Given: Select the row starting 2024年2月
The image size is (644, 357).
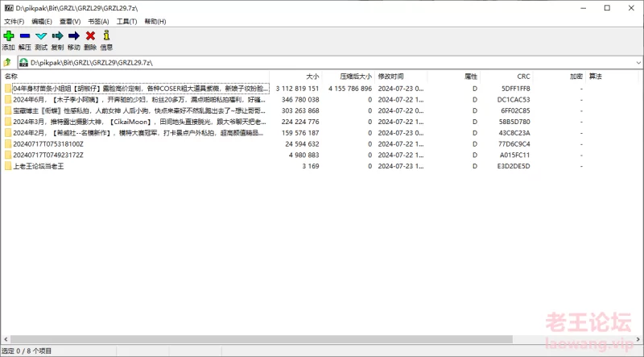Looking at the screenshot, I should pos(138,133).
